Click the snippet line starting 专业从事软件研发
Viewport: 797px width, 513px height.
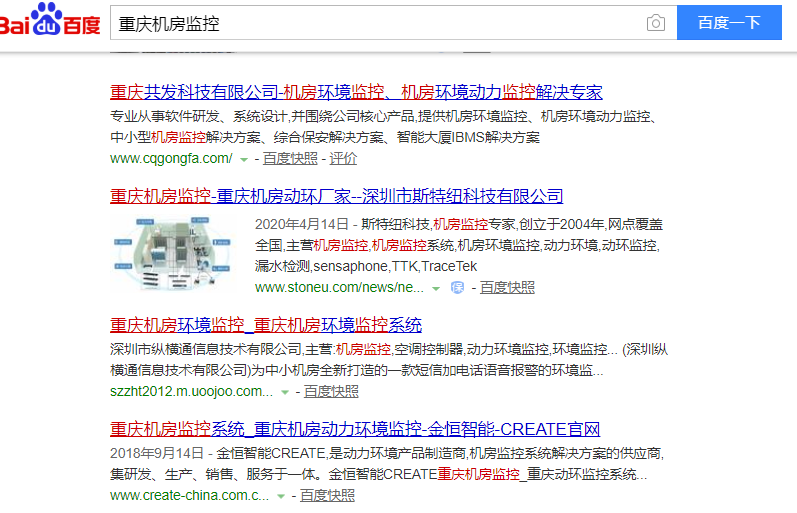click(383, 116)
